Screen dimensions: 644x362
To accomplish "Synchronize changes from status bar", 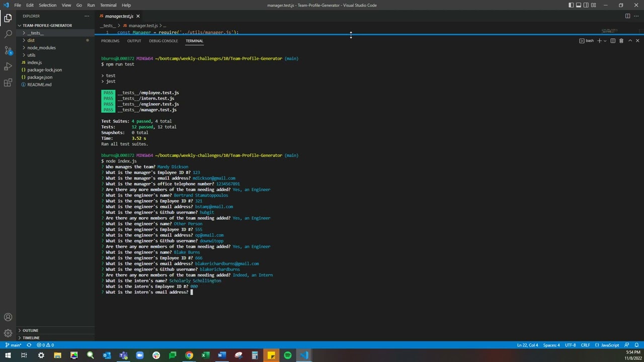I will (29, 345).
